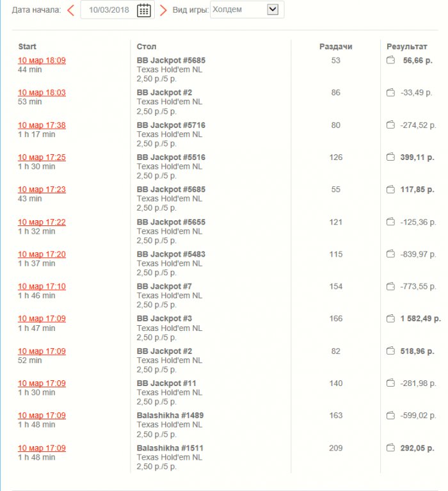Go to previous date with left arrow

(71, 10)
